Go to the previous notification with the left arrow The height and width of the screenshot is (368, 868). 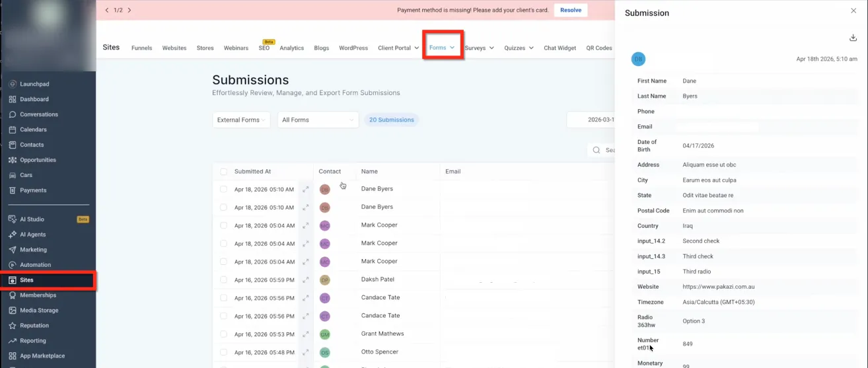[x=107, y=11]
